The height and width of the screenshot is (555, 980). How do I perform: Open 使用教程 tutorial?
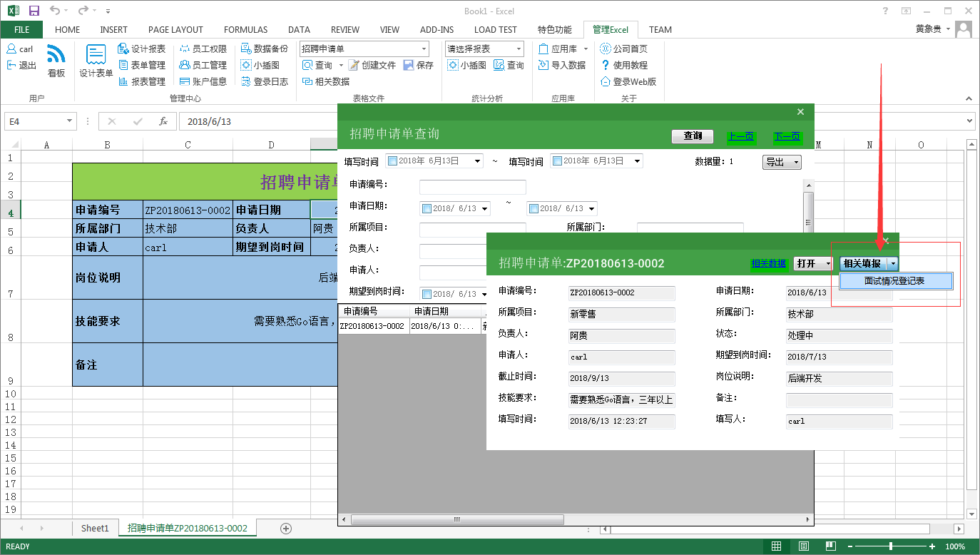pyautogui.click(x=624, y=65)
